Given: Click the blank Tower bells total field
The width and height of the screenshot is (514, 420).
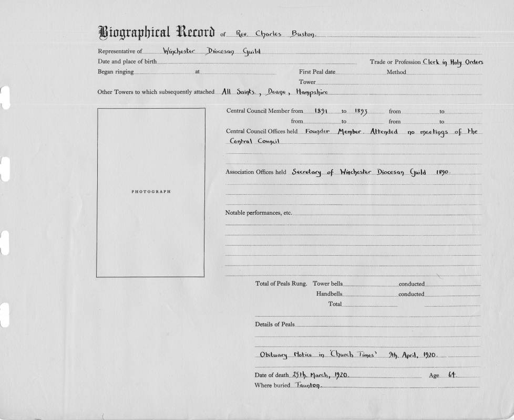Looking at the screenshot, I should tap(370, 284).
